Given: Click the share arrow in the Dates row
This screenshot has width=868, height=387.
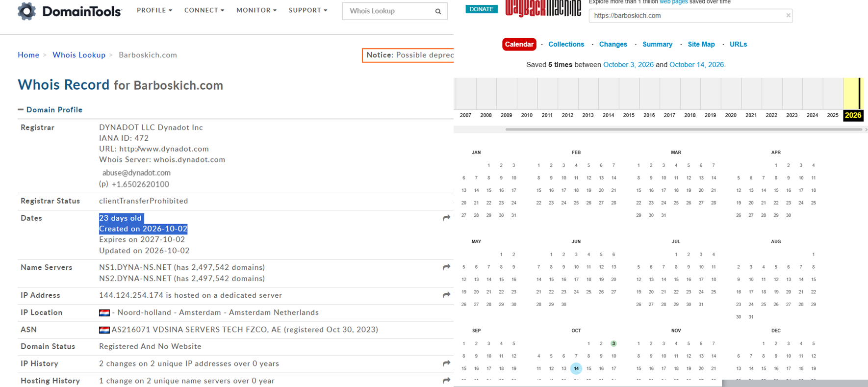Looking at the screenshot, I should (446, 218).
